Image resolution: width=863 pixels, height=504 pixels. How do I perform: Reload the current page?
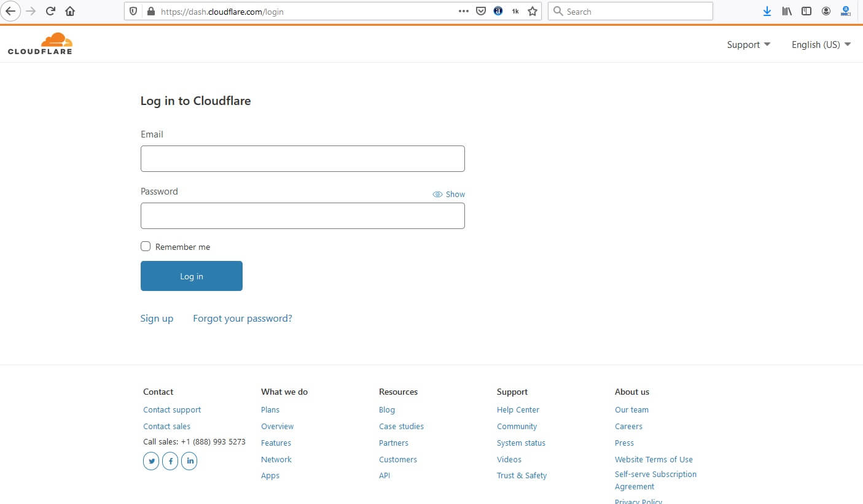[50, 11]
